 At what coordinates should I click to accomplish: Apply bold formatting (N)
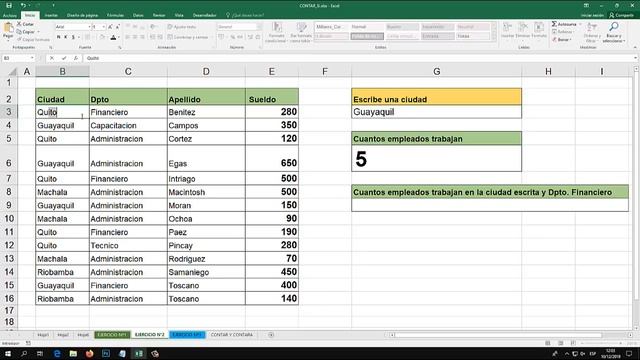(x=58, y=37)
